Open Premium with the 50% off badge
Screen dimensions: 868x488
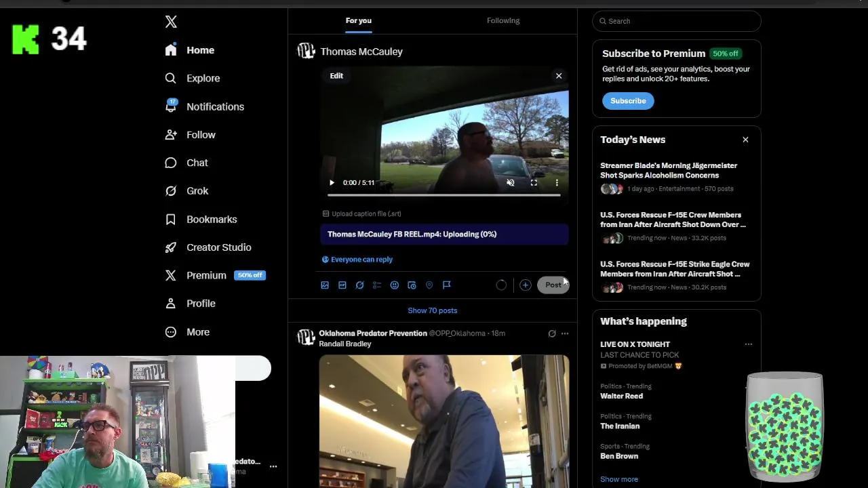pos(216,275)
